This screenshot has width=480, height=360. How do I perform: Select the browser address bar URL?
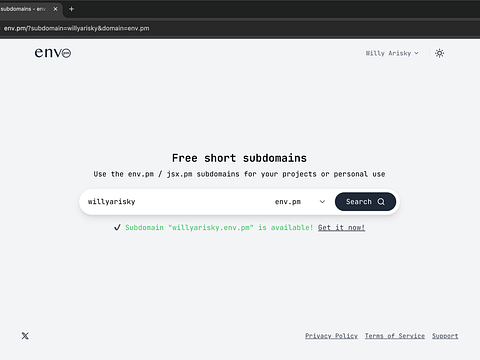pos(77,28)
